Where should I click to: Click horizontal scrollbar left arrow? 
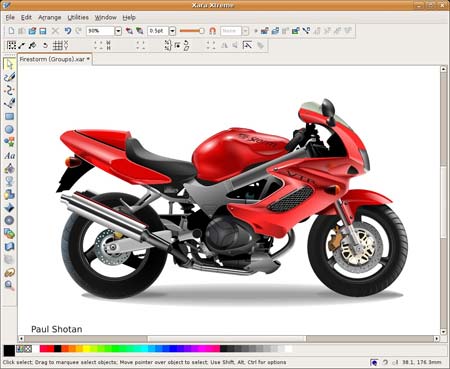21,339
